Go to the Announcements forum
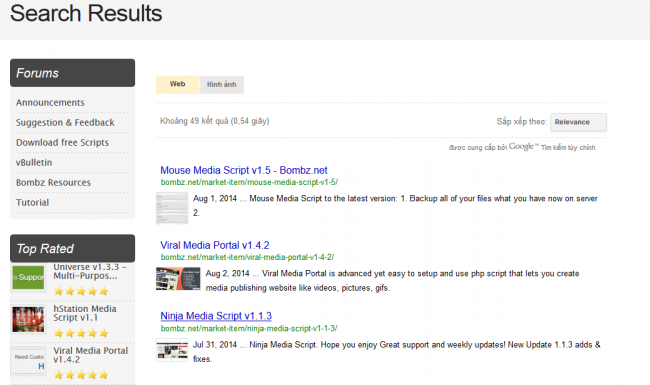Image resolution: width=650 pixels, height=385 pixels. (50, 102)
